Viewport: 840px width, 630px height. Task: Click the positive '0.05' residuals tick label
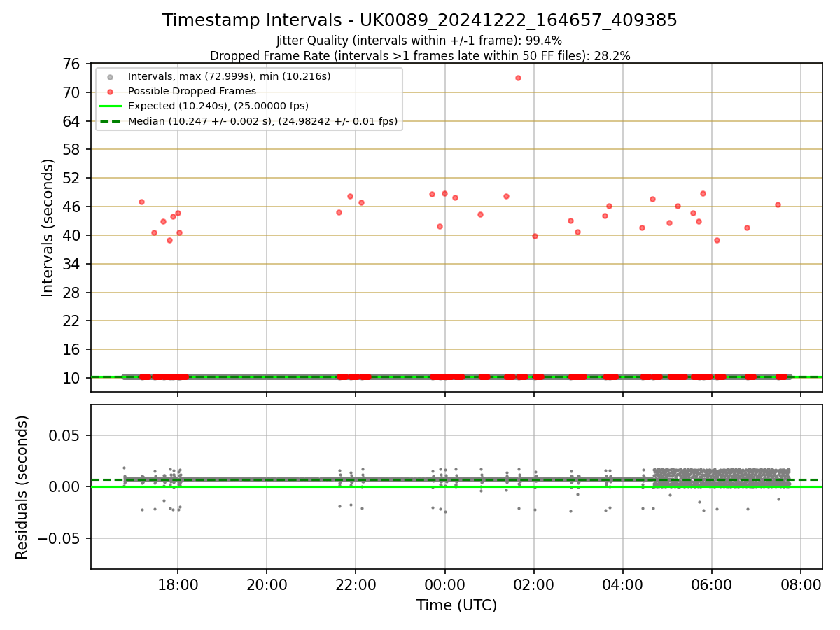(66, 435)
